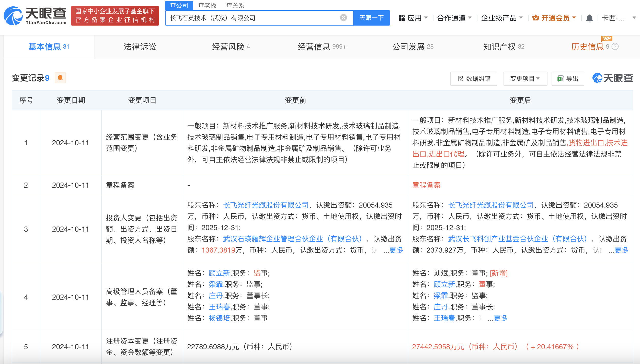Screen dimensions: 640x364
Task: Open 长飞光纤光缆股份有限公司 link in 变更前 column
Action: click(266, 205)
